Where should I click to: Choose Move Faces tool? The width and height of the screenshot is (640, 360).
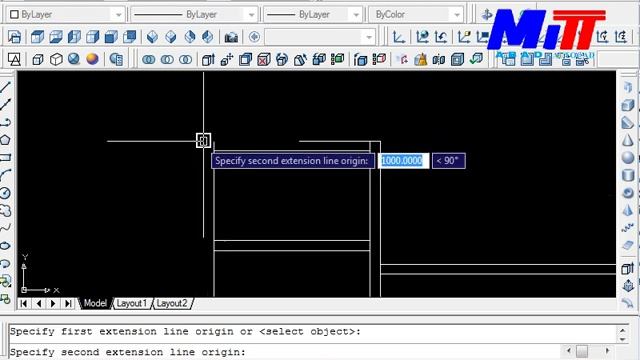227,60
